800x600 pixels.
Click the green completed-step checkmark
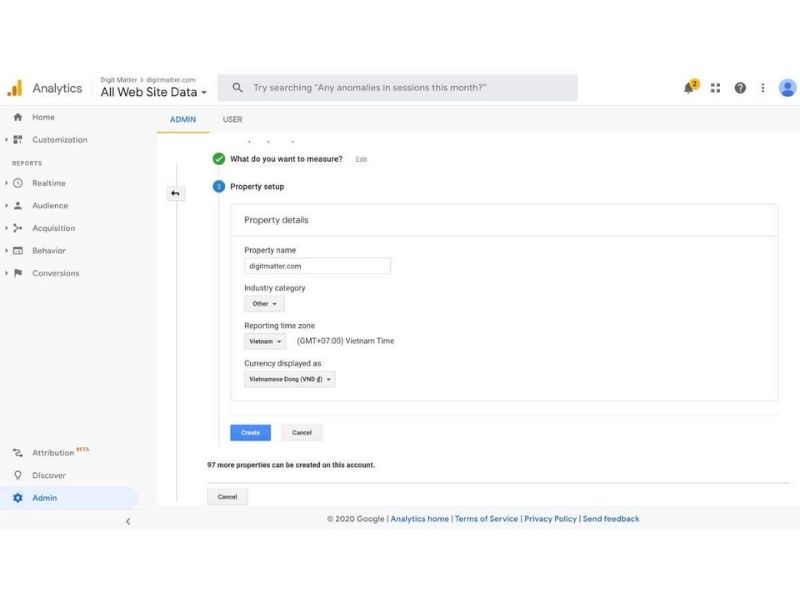(x=219, y=159)
